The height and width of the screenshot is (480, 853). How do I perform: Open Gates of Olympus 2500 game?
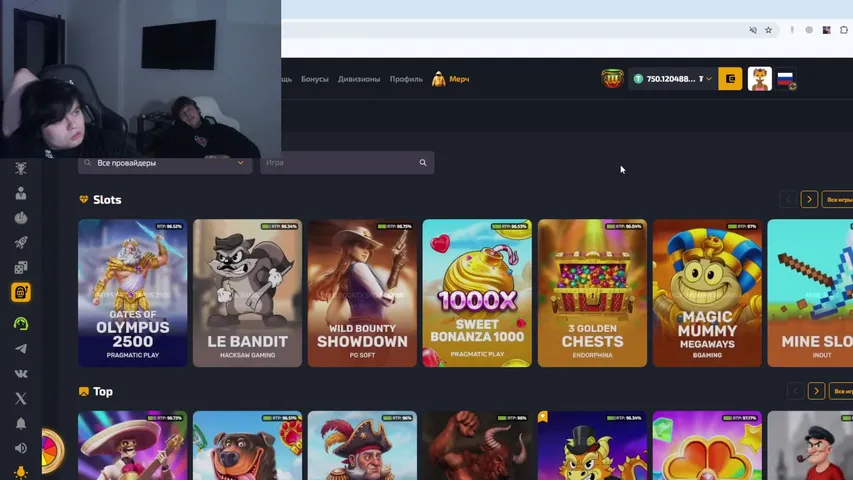(x=132, y=293)
